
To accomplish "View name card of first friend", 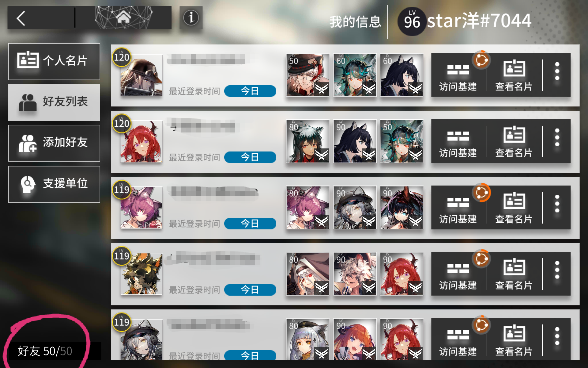I will click(x=514, y=75).
